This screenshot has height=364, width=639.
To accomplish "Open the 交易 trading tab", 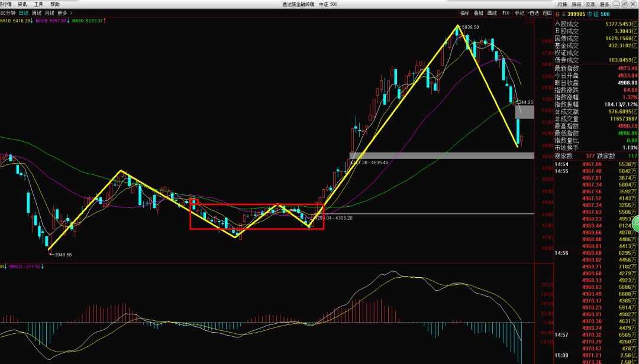I will 590,4.
